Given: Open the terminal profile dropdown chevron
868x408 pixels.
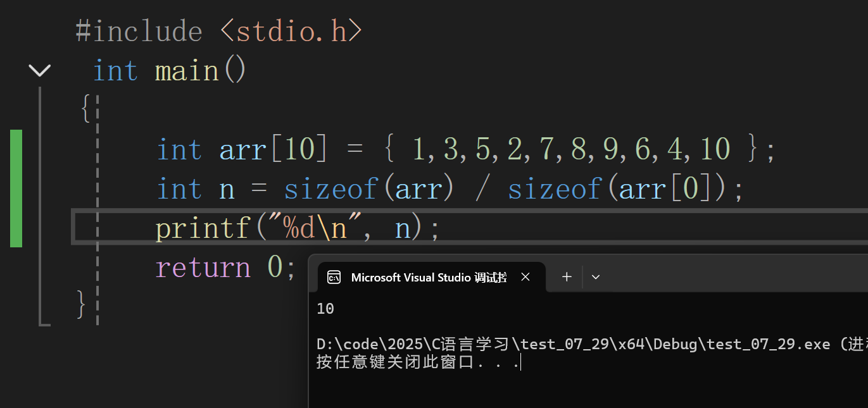Looking at the screenshot, I should tap(595, 277).
